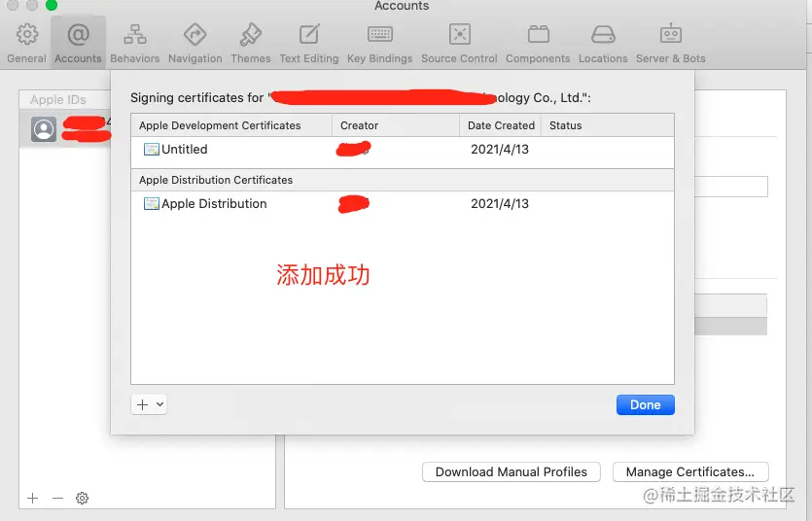
Task: Click the Untitled certificate date 2021/4/13
Action: [500, 150]
